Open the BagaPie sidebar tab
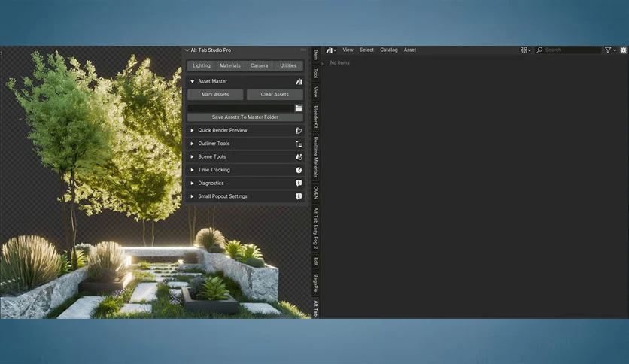629x364 pixels. pos(316,283)
